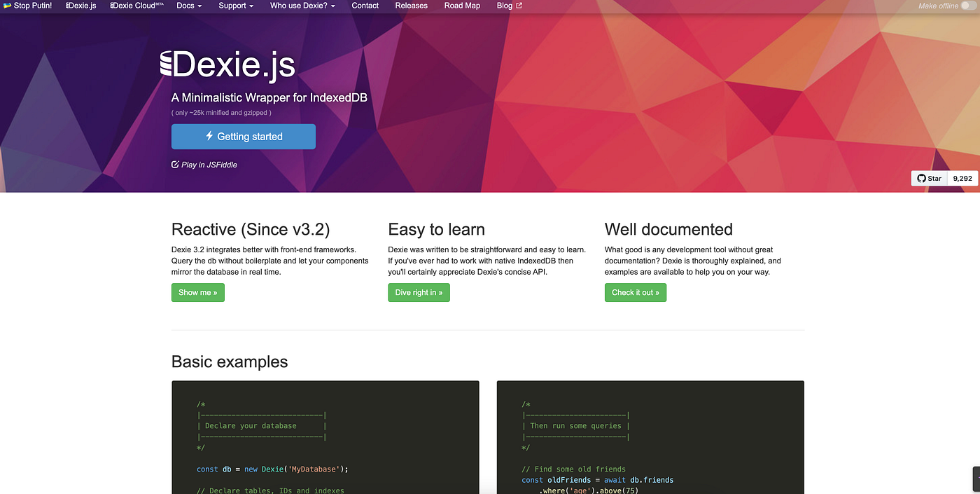Open the Docs dropdown menu

coord(189,6)
